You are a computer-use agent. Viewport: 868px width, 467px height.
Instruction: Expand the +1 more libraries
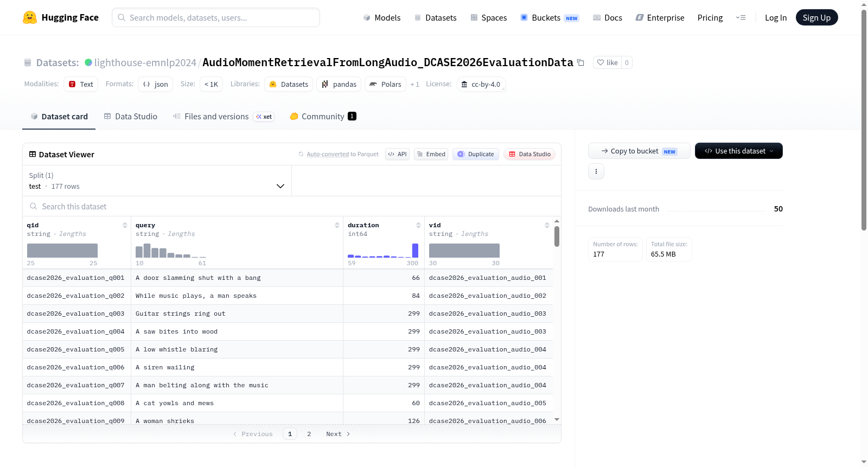click(414, 84)
